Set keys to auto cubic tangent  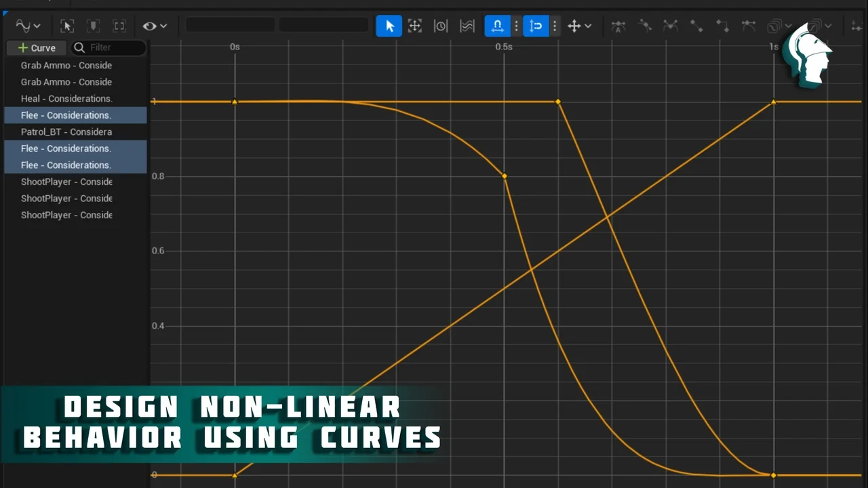click(x=618, y=26)
